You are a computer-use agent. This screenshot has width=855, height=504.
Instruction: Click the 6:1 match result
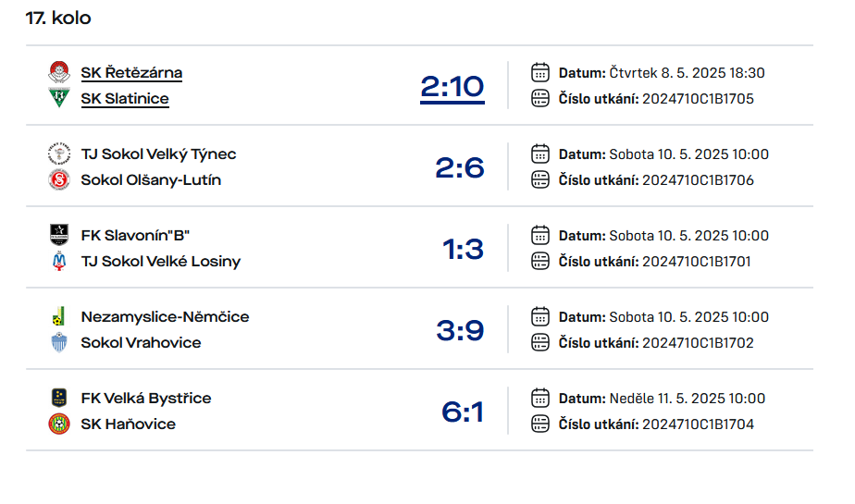[463, 412]
